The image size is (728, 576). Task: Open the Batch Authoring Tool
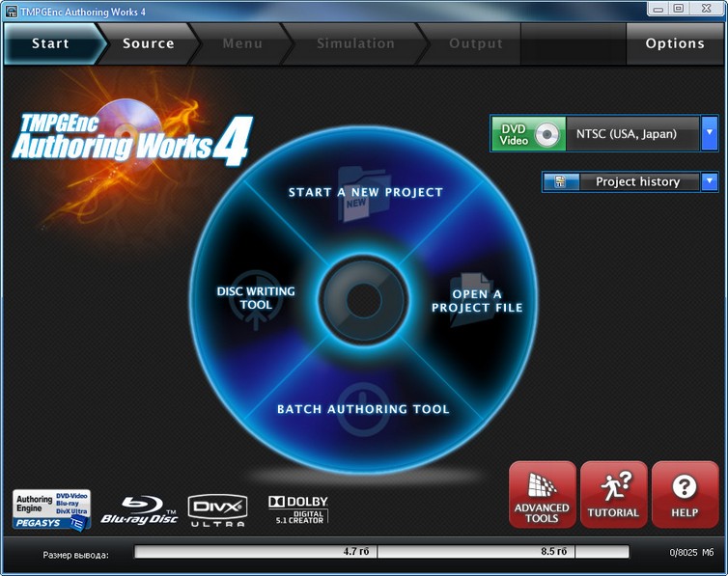click(x=363, y=408)
